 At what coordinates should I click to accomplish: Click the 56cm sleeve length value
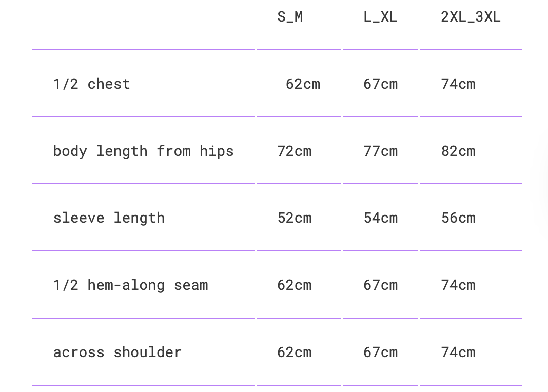458,218
